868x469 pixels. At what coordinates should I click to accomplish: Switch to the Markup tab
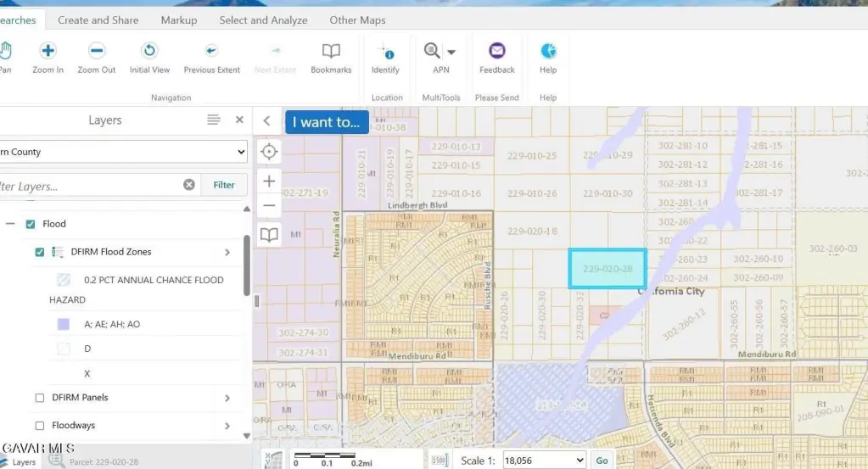[178, 20]
